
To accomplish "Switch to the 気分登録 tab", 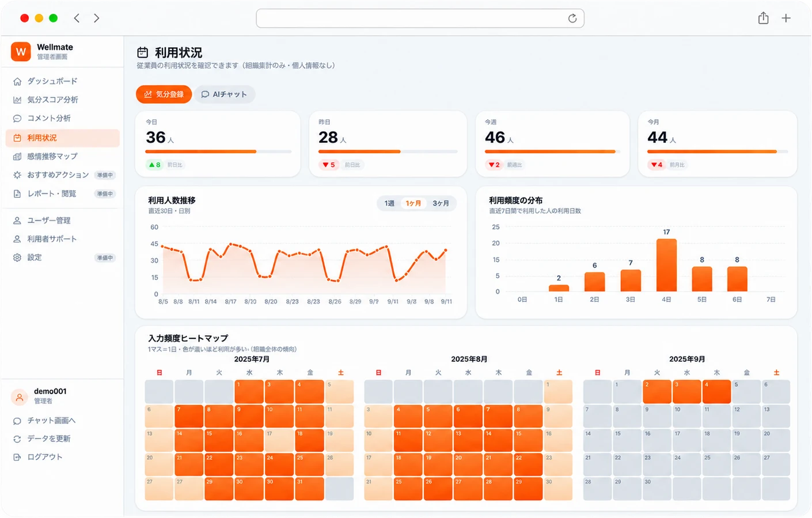I will coord(164,94).
